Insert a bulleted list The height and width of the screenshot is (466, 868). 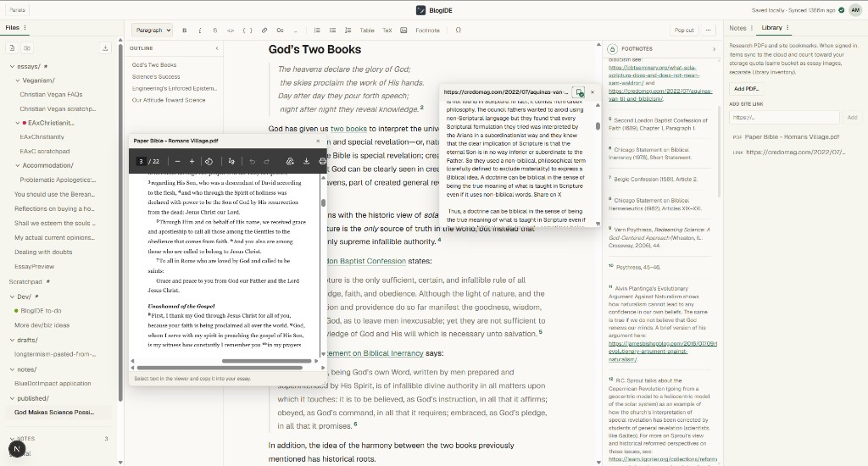coord(332,31)
